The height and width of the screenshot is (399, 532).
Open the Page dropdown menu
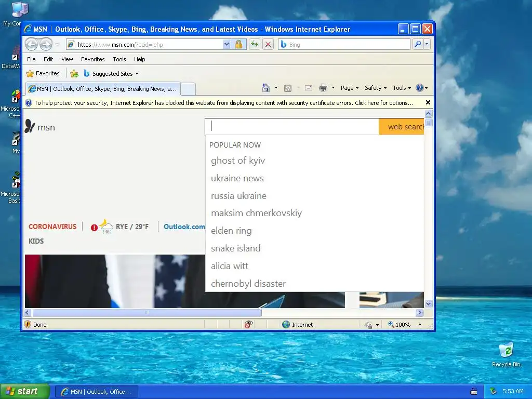pyautogui.click(x=350, y=88)
